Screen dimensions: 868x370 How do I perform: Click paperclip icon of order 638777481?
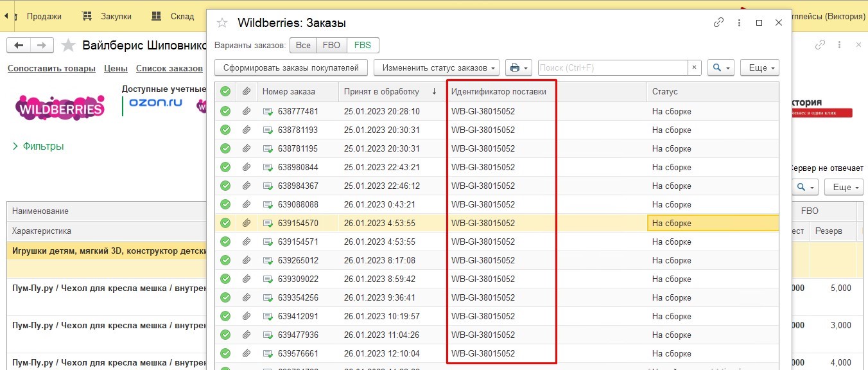pos(246,111)
